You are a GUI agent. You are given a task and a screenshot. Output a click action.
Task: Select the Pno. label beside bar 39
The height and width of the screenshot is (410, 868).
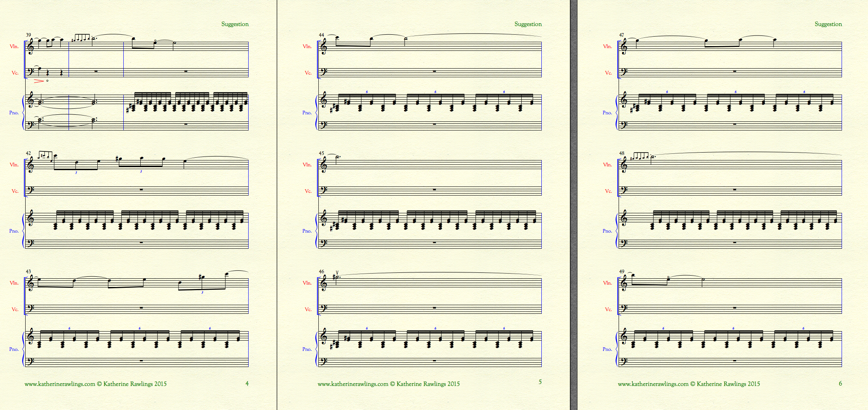point(14,113)
